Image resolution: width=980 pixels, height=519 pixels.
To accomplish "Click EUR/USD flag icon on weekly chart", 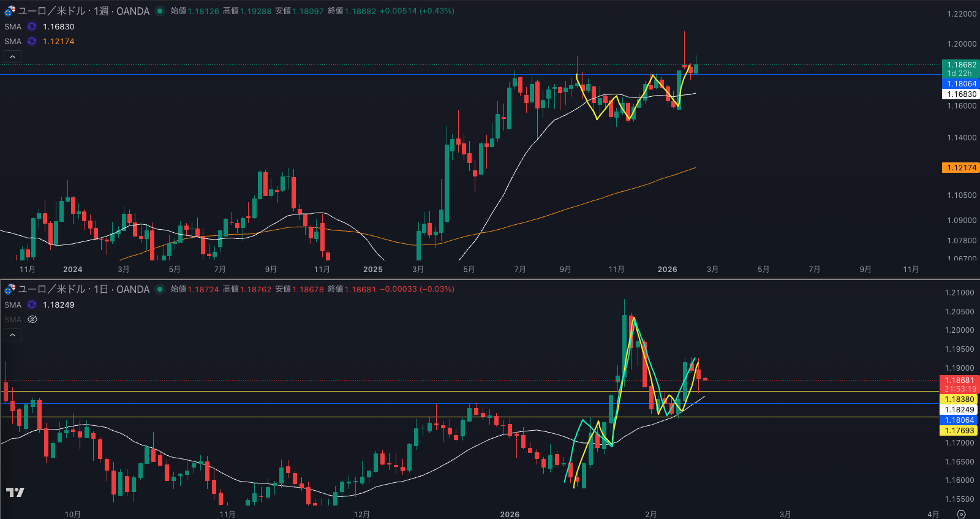I will point(10,11).
